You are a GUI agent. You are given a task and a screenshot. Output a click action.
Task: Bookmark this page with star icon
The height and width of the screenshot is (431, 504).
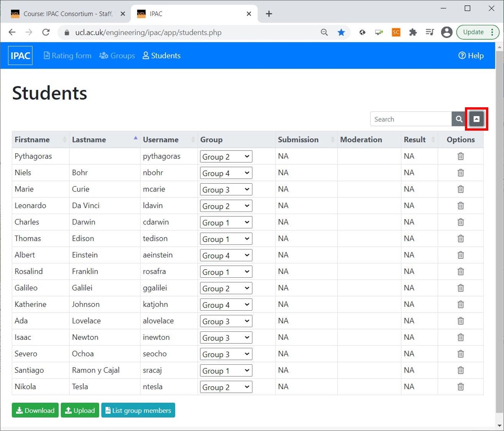click(341, 33)
